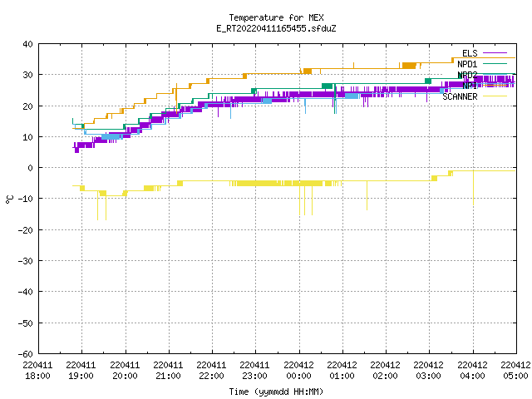The width and height of the screenshot is (532, 399).
Task: Click the y-axis label -40
Action: tap(26, 292)
